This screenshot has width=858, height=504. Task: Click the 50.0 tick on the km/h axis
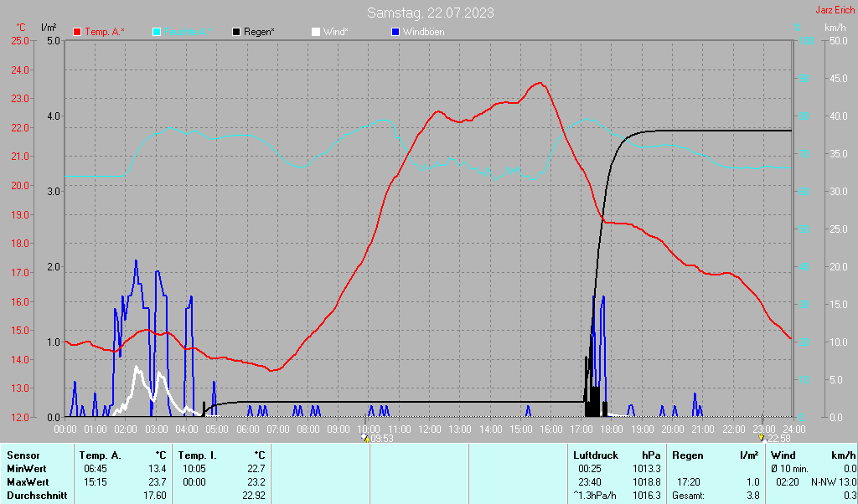[x=839, y=41]
